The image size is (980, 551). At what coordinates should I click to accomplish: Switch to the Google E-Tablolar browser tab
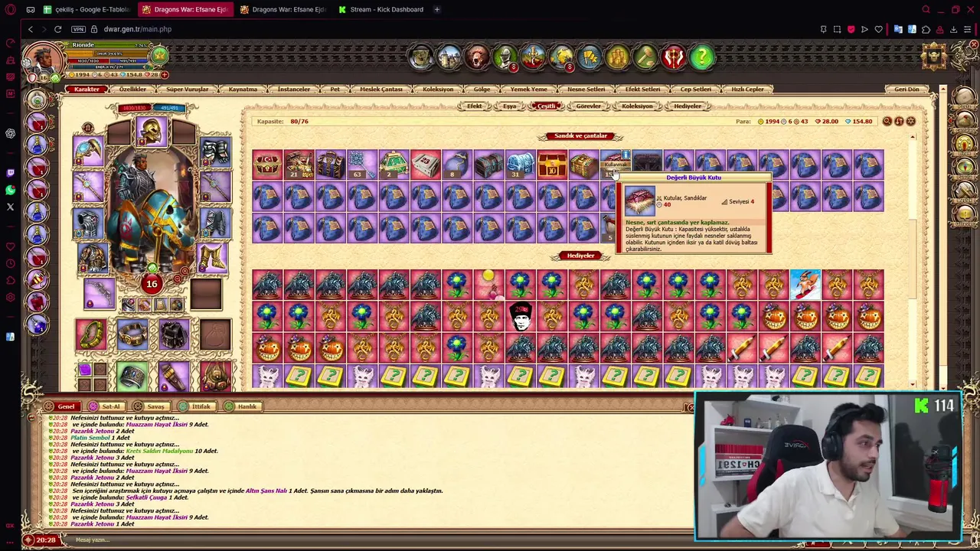87,9
